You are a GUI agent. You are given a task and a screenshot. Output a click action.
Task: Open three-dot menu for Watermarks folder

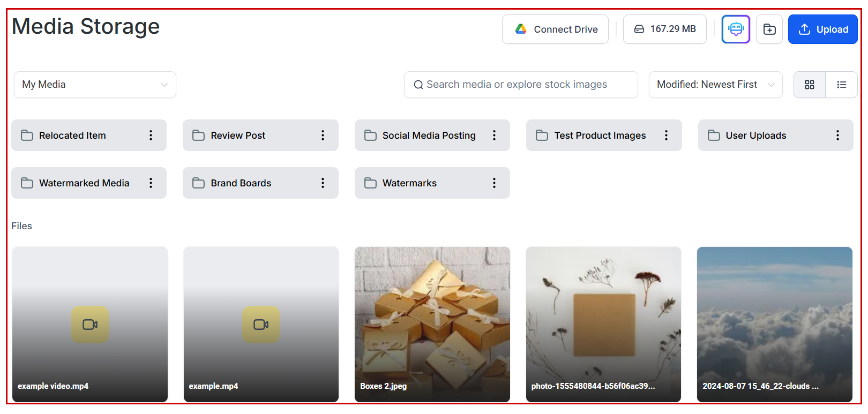click(494, 183)
